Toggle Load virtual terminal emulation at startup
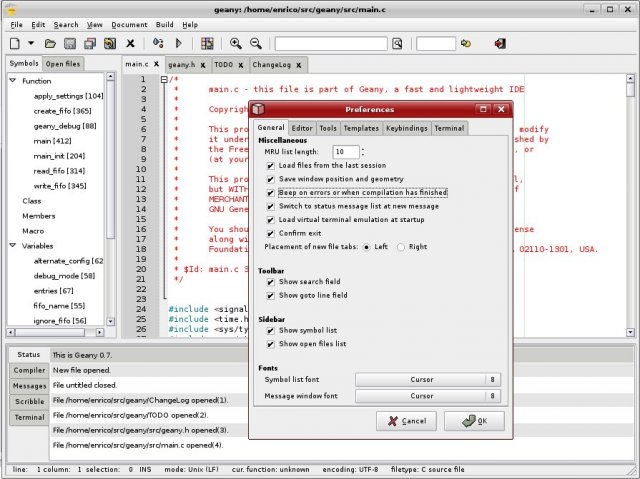Screen dimensions: 640x479 [270, 220]
